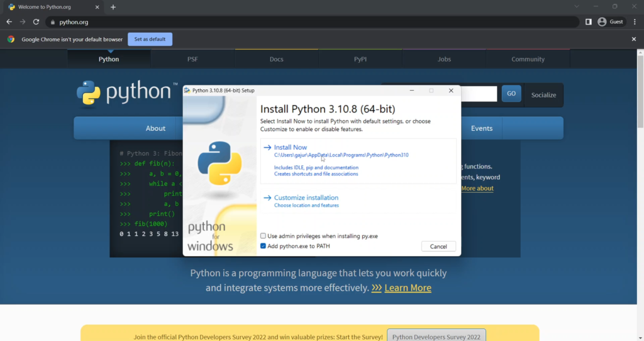Click the >>> arrows before Learn More
The width and height of the screenshot is (644, 341).
click(377, 288)
